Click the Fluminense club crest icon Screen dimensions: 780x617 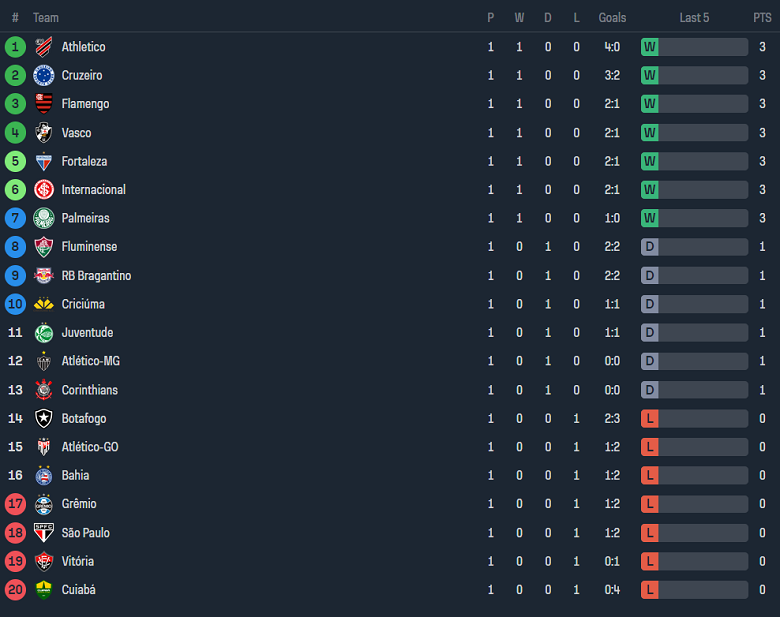pos(43,247)
